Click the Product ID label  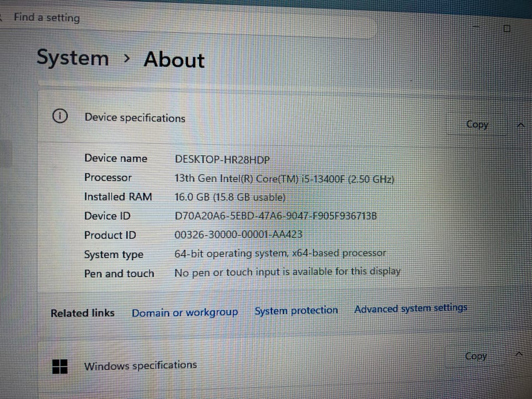pos(110,235)
